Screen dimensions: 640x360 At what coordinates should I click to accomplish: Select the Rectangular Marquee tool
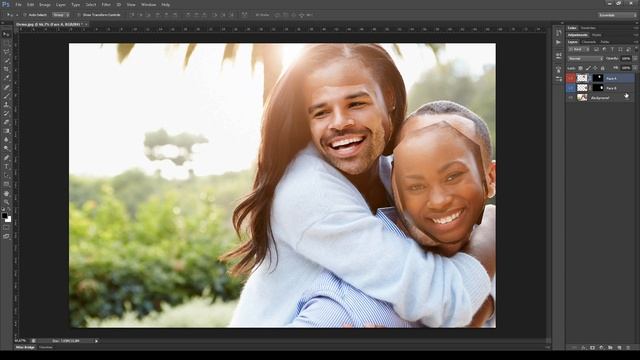coord(6,43)
